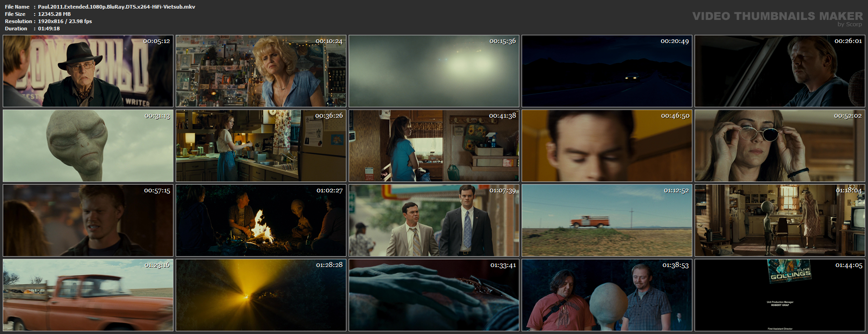Click the File Size label
The height and width of the screenshot is (334, 868).
pos(15,14)
